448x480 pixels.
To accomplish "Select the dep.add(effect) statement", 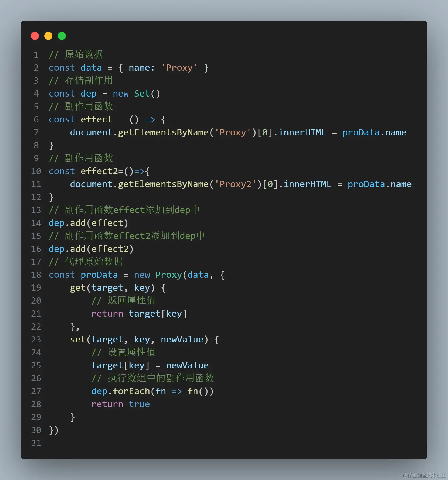I will (x=88, y=223).
